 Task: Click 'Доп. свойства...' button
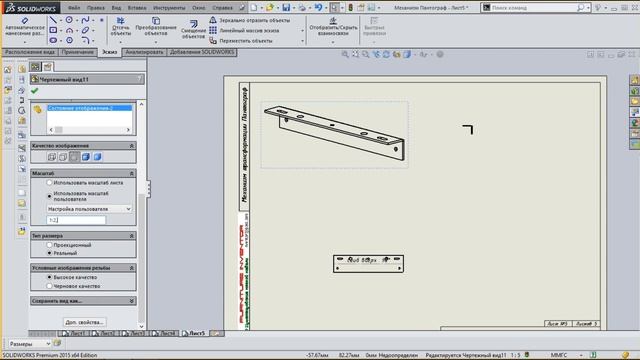tap(84, 322)
